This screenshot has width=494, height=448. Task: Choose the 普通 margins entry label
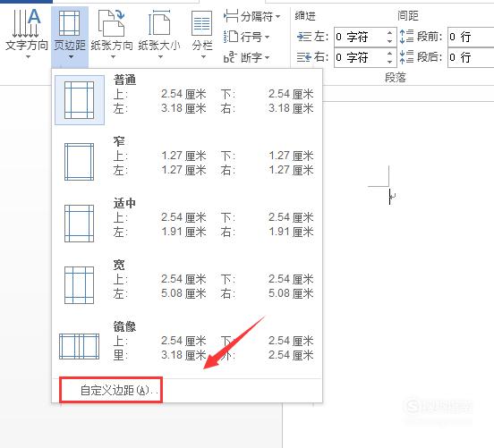pyautogui.click(x=124, y=80)
